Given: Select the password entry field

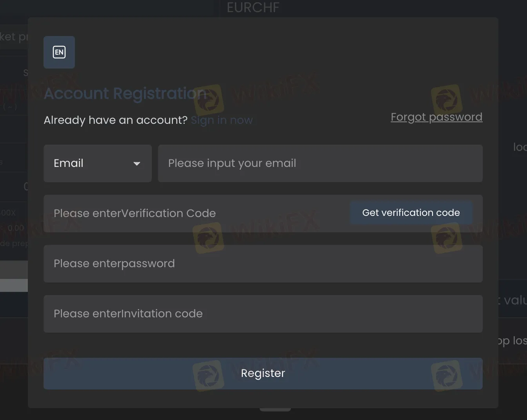Looking at the screenshot, I should [263, 264].
